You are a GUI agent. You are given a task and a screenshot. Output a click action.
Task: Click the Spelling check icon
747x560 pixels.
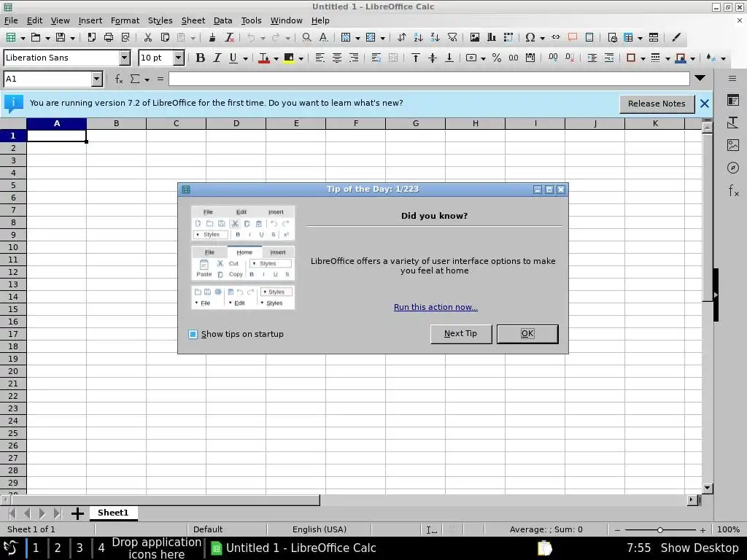[323, 38]
